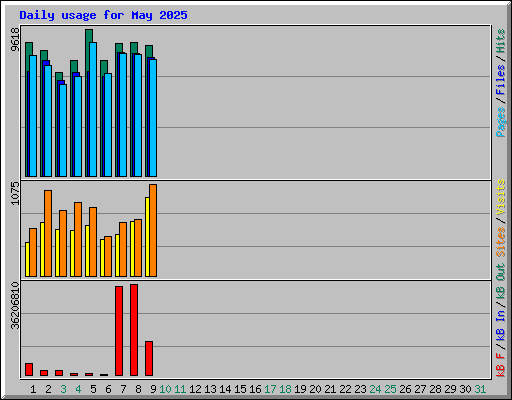Click green day 25 on the x-axis
Image resolution: width=512 pixels, height=400 pixels.
pyautogui.click(x=390, y=389)
